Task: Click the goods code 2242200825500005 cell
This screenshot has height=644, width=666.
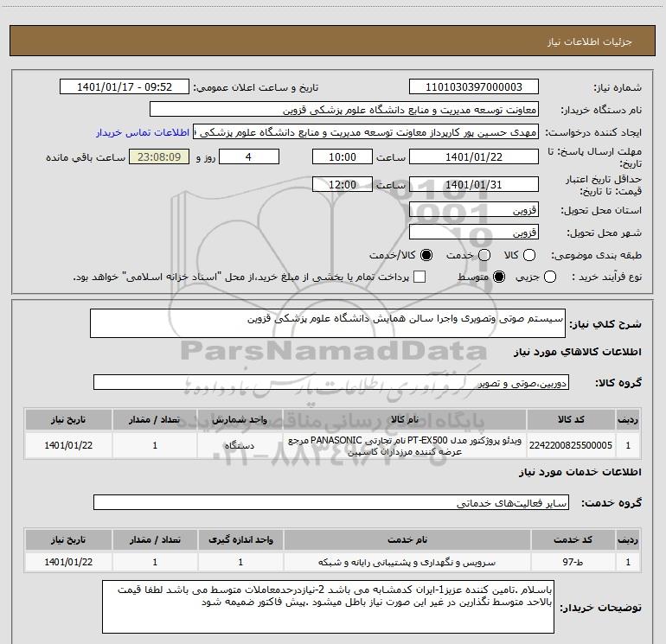Action: point(571,445)
